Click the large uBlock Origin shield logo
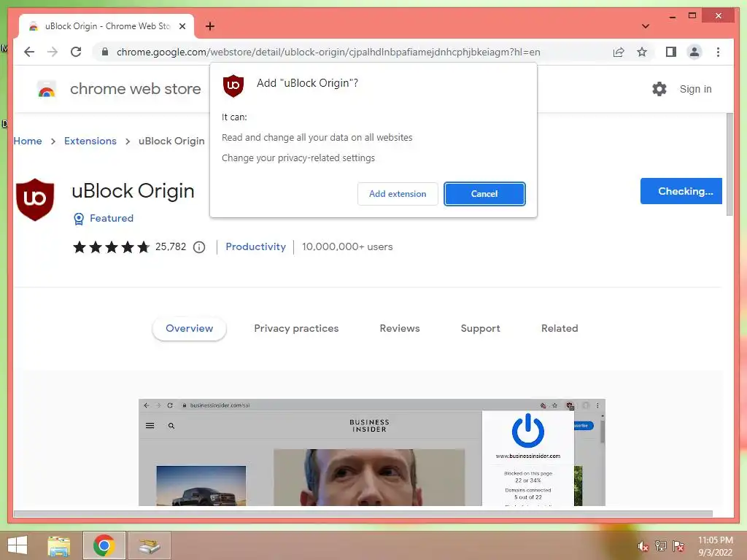Viewport: 747px width, 560px height. pyautogui.click(x=35, y=200)
